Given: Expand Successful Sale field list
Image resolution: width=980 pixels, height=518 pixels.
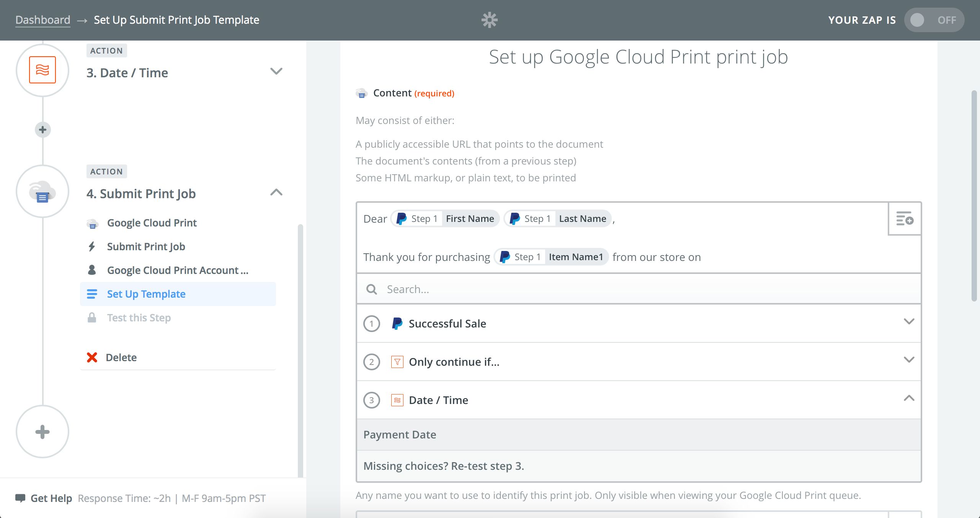Looking at the screenshot, I should (x=909, y=321).
